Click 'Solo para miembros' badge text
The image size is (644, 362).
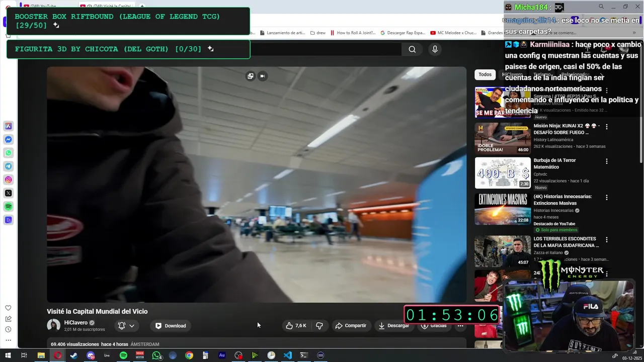[x=559, y=230]
